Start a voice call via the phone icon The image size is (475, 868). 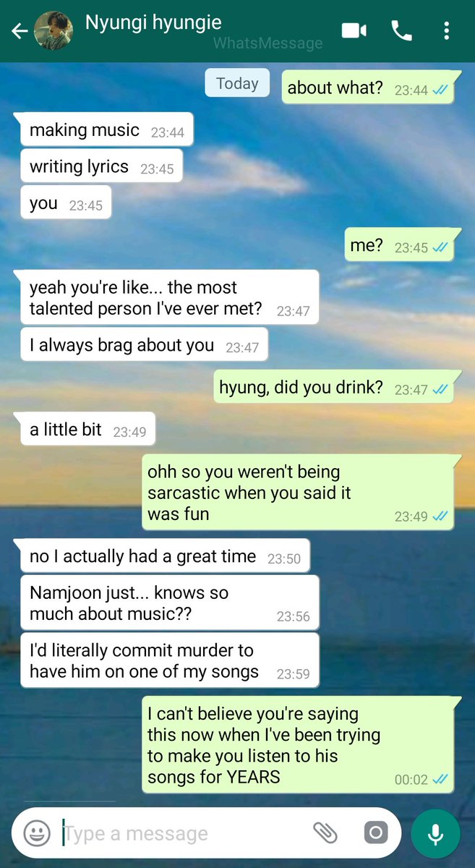point(401,30)
